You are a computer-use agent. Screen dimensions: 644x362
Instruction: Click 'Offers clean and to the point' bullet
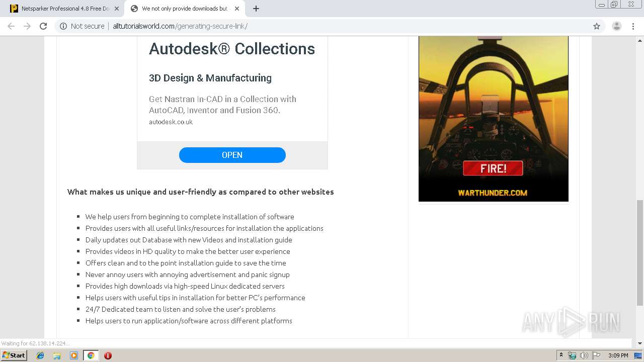(186, 263)
